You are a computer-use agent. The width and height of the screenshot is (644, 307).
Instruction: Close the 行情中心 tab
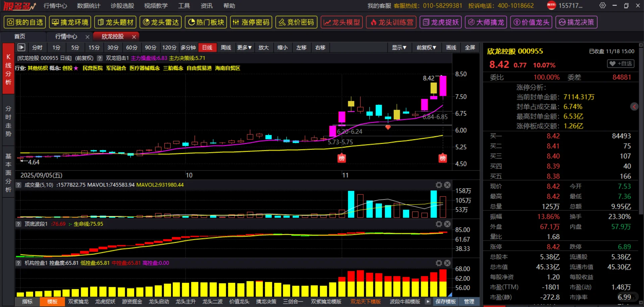(88, 37)
